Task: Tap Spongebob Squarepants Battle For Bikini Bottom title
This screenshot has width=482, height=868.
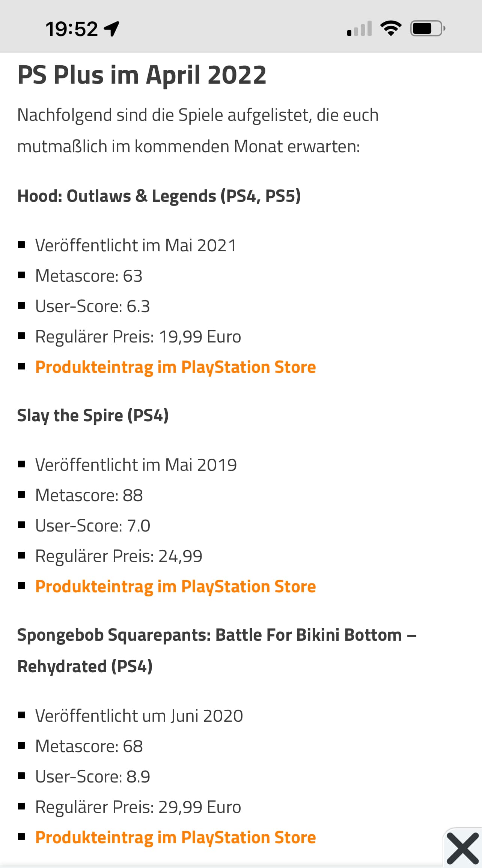Action: [217, 651]
